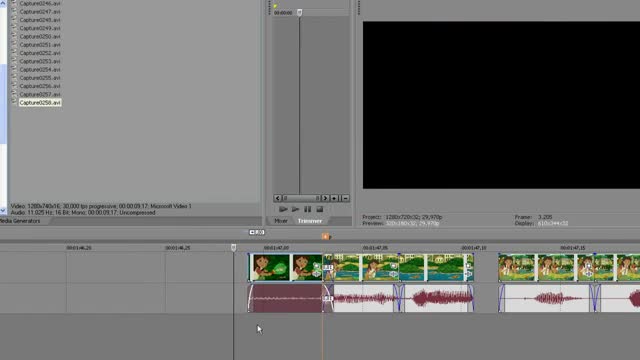Viewport: 640px width, 360px height.
Task: Click the timeline playhead cursor handle
Action: coord(233,247)
